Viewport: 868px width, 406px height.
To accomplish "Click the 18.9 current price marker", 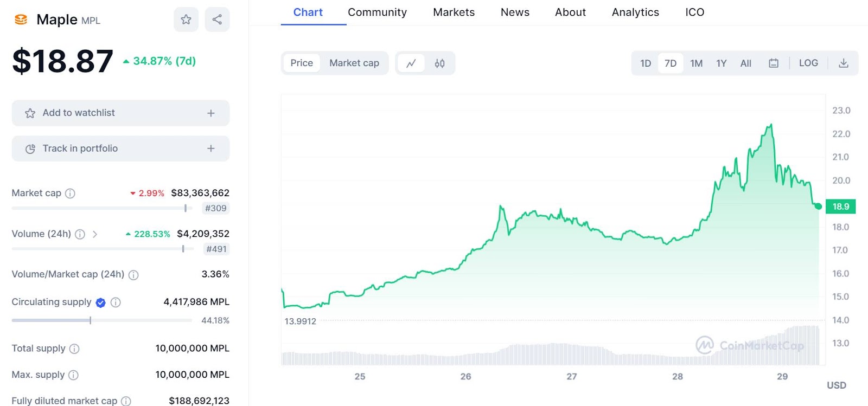I will [x=840, y=207].
